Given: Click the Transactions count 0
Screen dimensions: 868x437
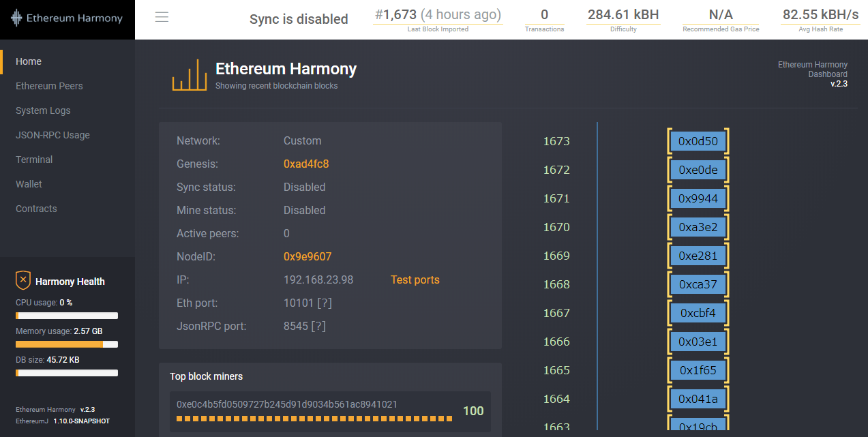Looking at the screenshot, I should pyautogui.click(x=544, y=14).
